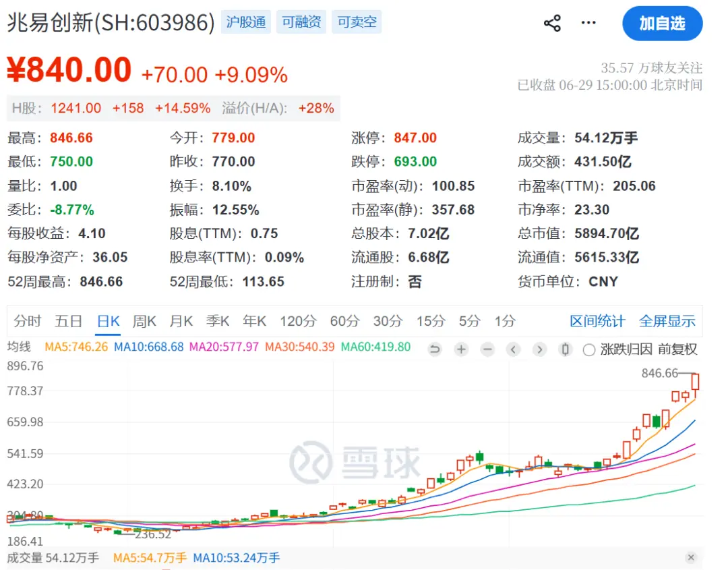Image resolution: width=728 pixels, height=570 pixels.
Task: Click the 委比 value -8.77%
Action: (x=72, y=210)
